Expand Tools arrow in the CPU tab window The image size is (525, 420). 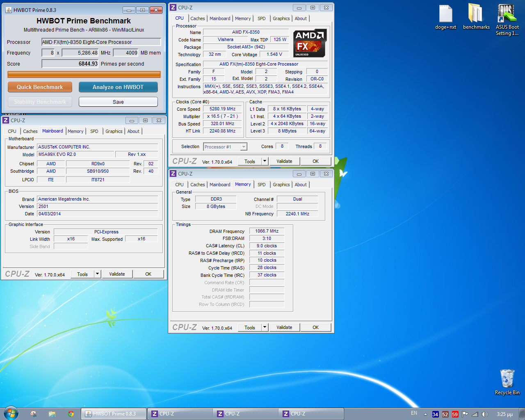265,161
